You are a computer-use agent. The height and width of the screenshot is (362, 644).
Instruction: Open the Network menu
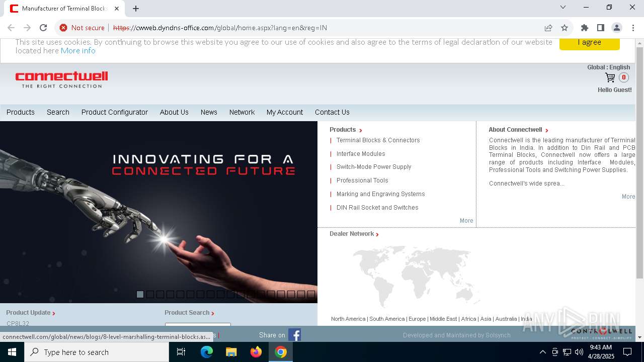tap(242, 112)
